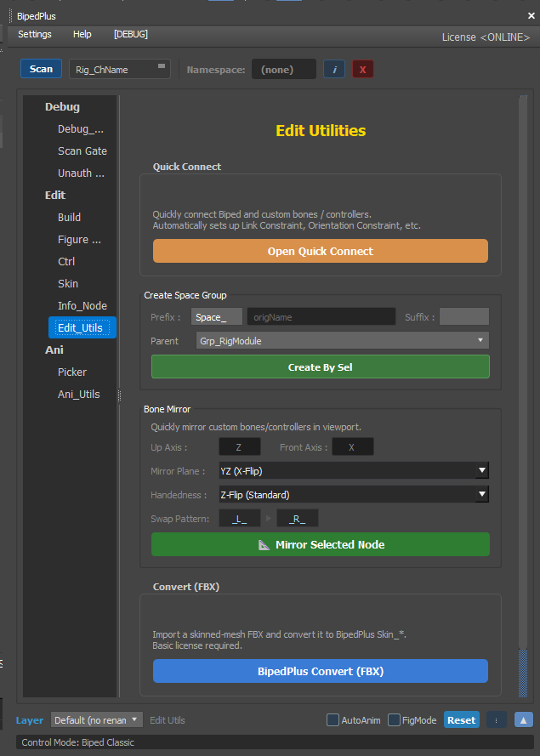
Task: Open the Mirror Plane YZ (X-Flip) dropdown
Action: pos(354,470)
